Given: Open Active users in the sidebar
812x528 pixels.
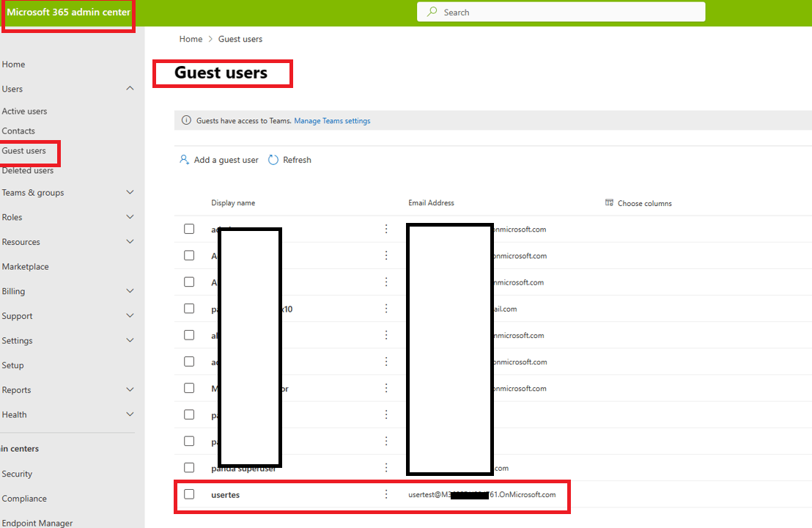Looking at the screenshot, I should (x=24, y=111).
